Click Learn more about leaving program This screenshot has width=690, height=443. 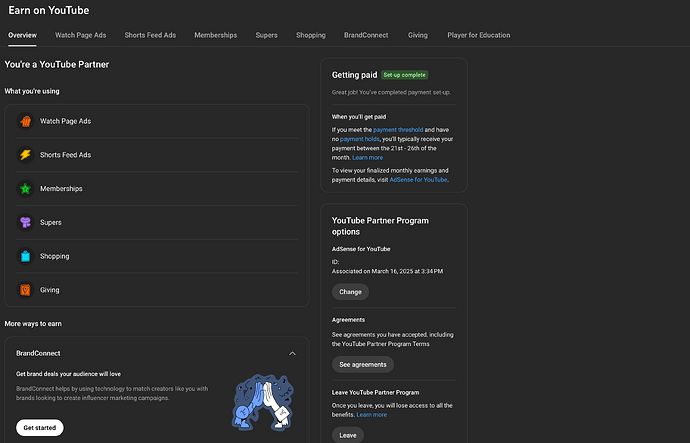(x=372, y=415)
